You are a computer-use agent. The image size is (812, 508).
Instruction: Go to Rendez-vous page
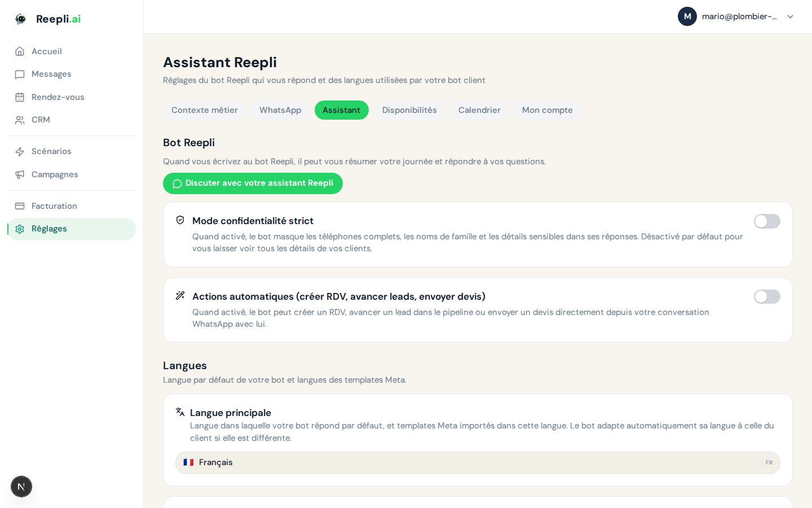tap(72, 97)
